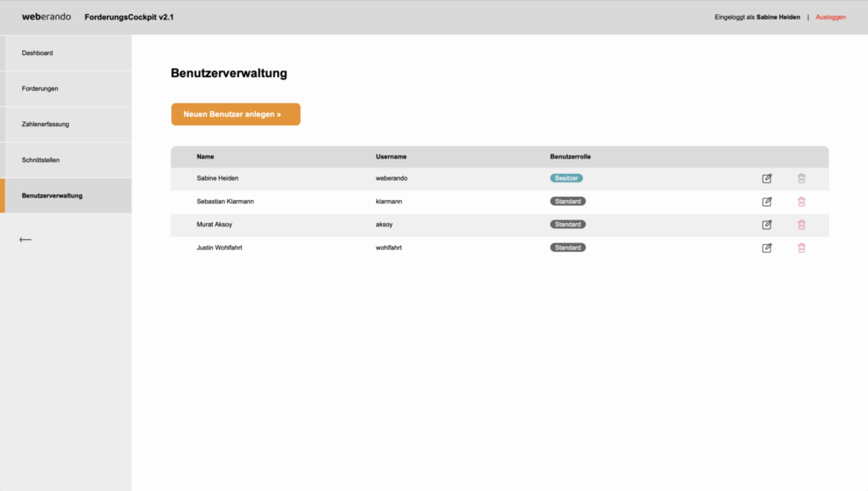Collapse sidebar with left arrow
Screen dimensions: 868x491
[x=25, y=240]
